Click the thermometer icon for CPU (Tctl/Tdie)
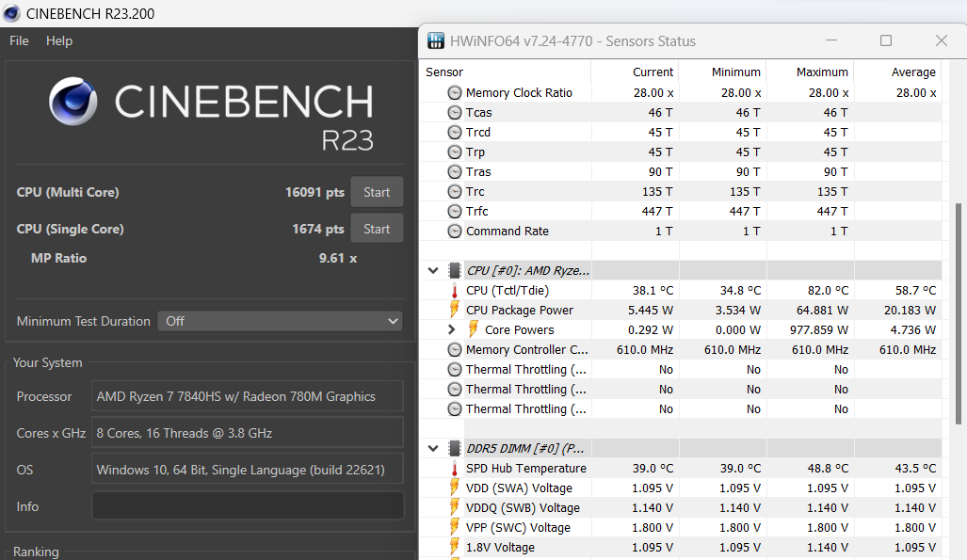This screenshot has height=560, width=967. [455, 291]
